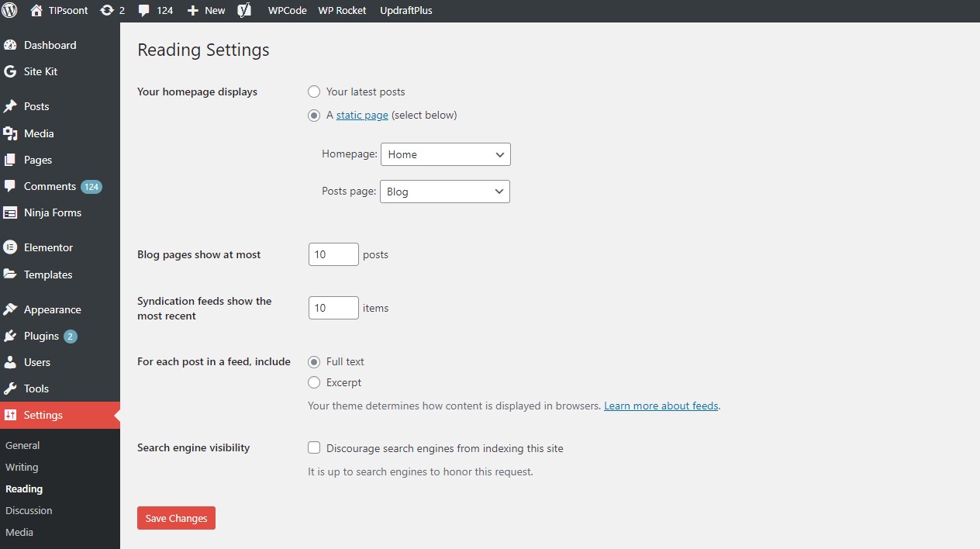Image resolution: width=980 pixels, height=549 pixels.
Task: Click the Plugins 2 update badge
Action: tap(71, 337)
